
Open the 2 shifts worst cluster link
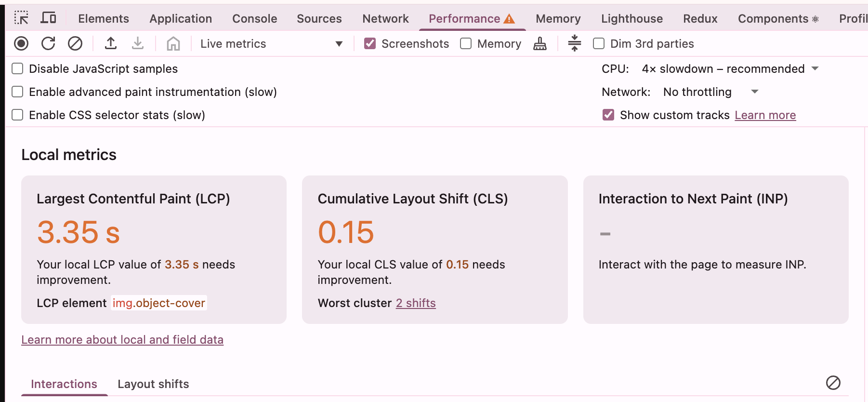coord(416,303)
